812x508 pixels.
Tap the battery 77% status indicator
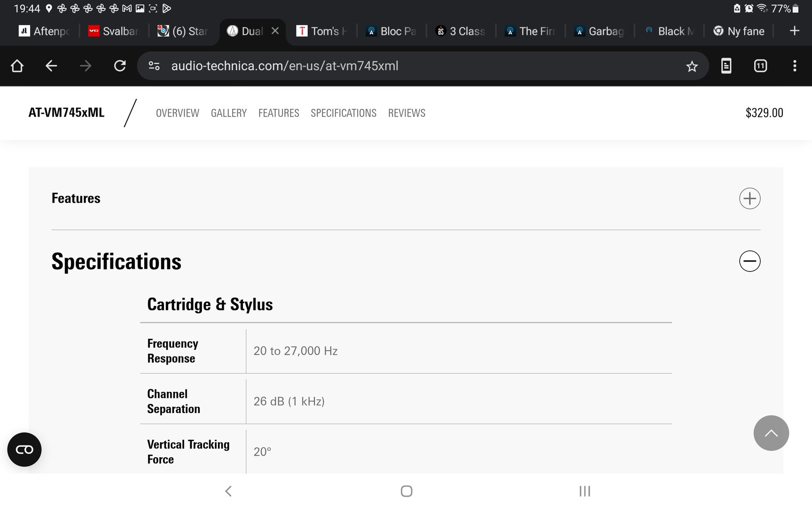point(785,8)
